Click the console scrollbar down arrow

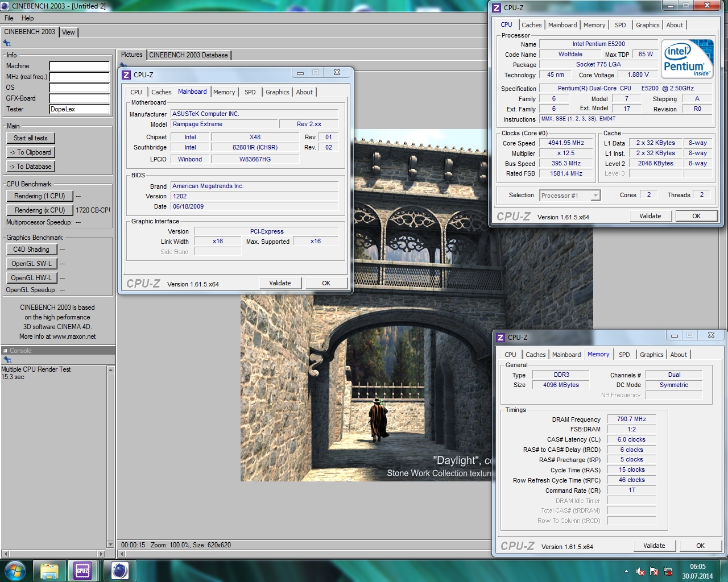[110, 544]
